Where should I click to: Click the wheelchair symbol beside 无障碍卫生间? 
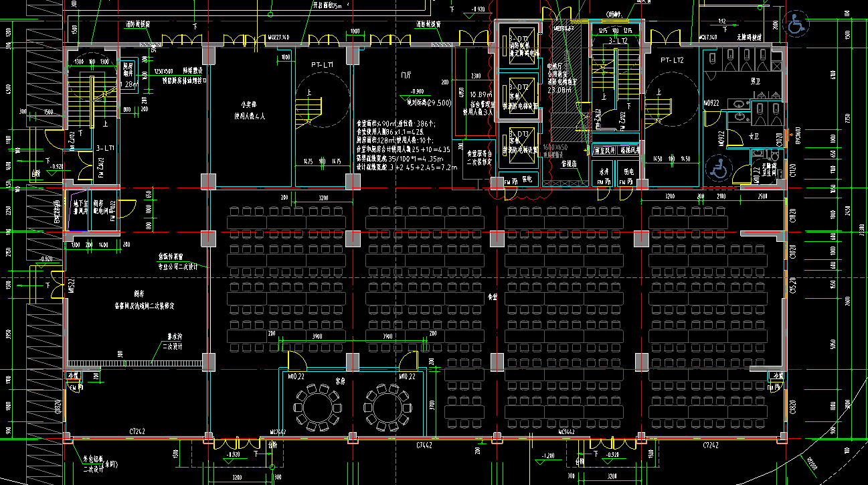[719, 168]
